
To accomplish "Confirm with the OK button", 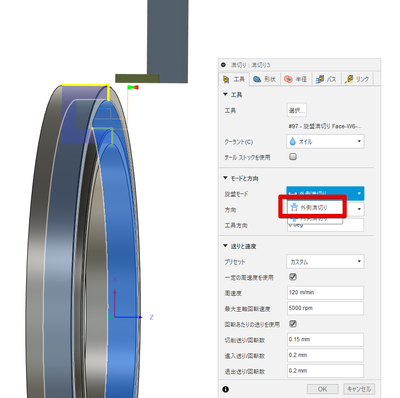I will click(322, 389).
